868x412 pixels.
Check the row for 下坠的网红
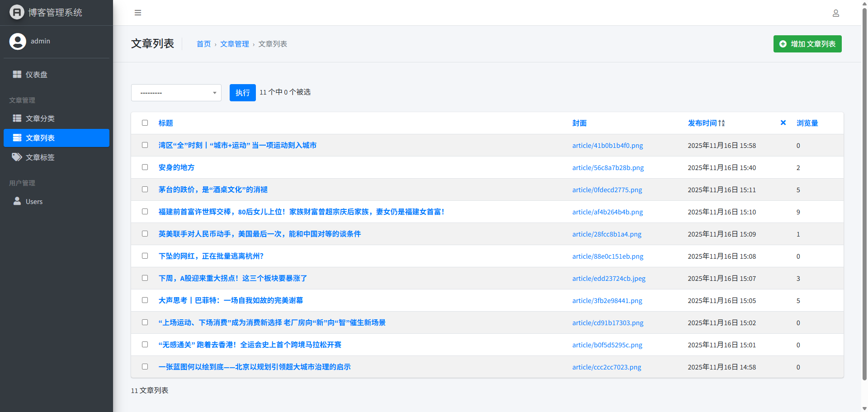tap(145, 256)
